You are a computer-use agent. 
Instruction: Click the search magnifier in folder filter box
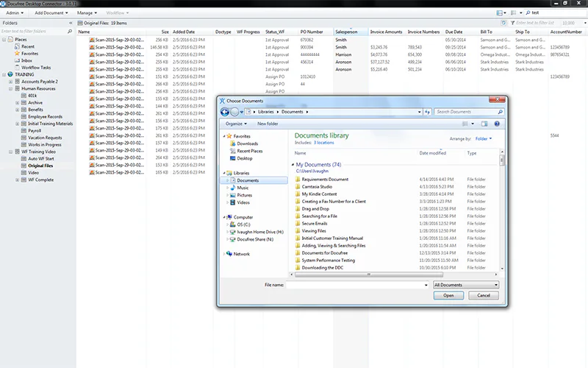pyautogui.click(x=70, y=32)
